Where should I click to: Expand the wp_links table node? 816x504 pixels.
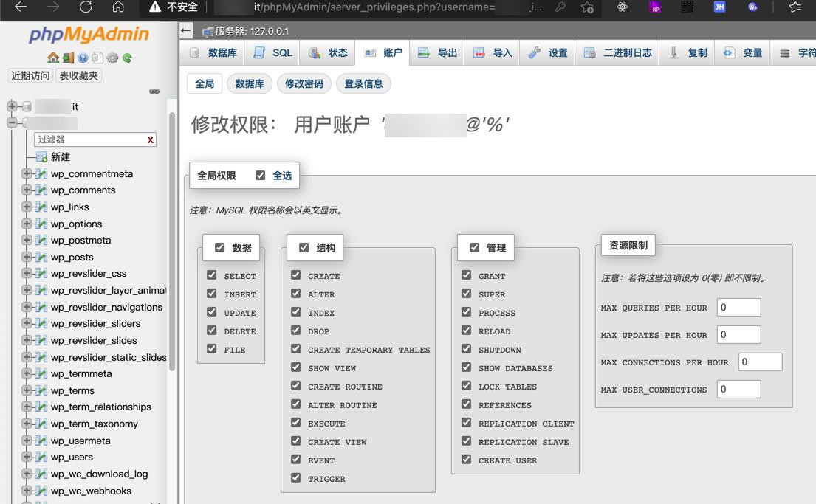pyautogui.click(x=26, y=207)
